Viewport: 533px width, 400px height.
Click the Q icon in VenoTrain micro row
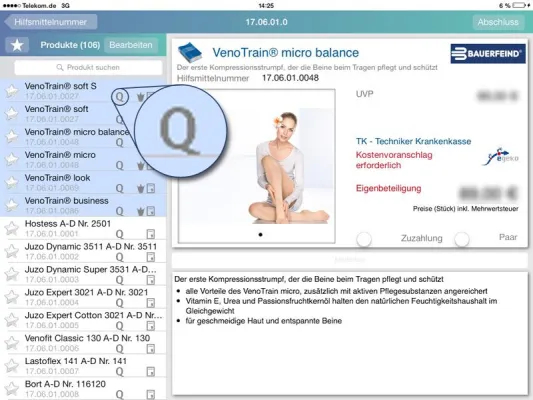120,166
